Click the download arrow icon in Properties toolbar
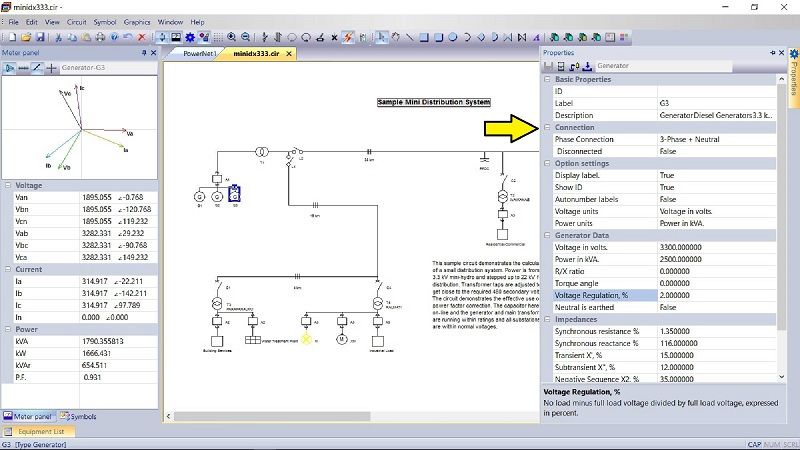Screen dimensions: 800x450 coord(587,66)
